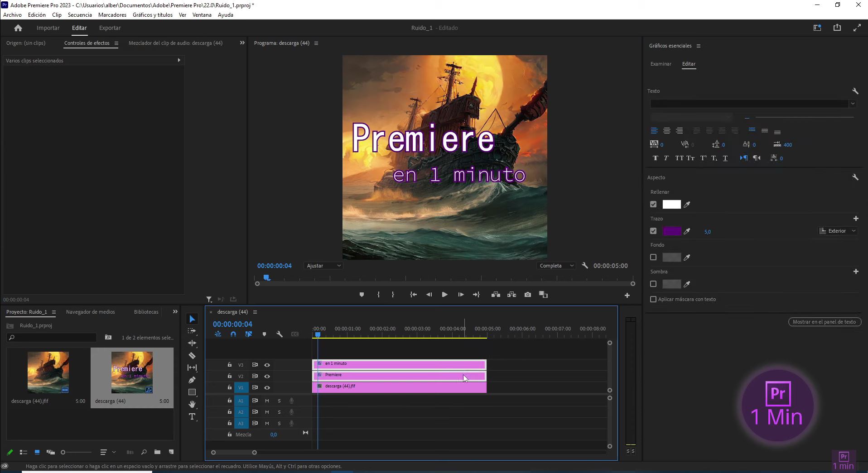
Task: Enable the Fondo background checkbox
Action: tap(653, 258)
